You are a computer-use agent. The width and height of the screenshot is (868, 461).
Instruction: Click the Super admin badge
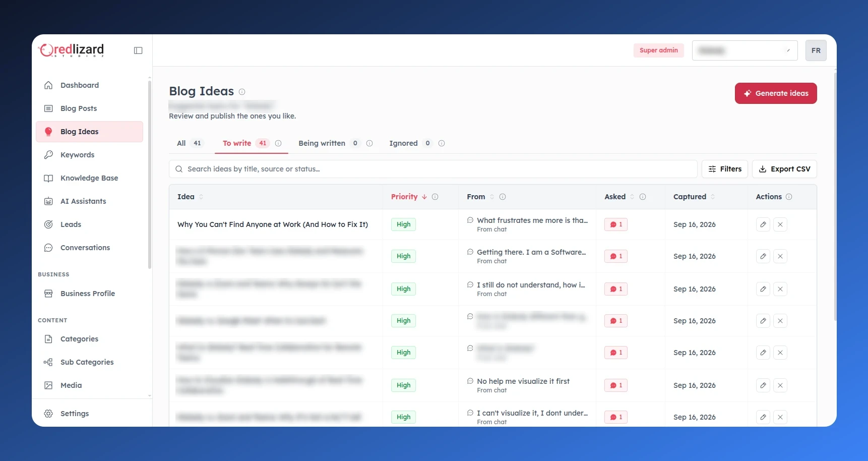659,50
